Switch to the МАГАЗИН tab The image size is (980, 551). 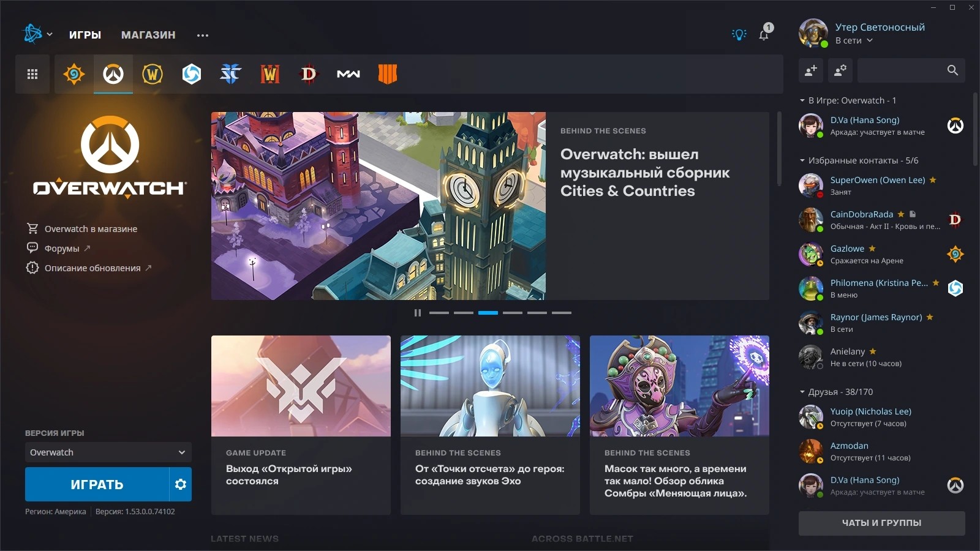[x=148, y=35]
